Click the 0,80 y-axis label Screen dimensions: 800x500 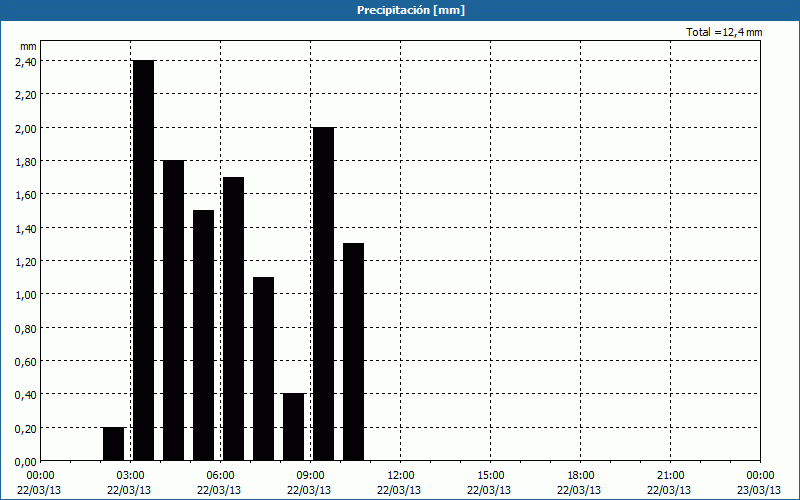click(26, 328)
